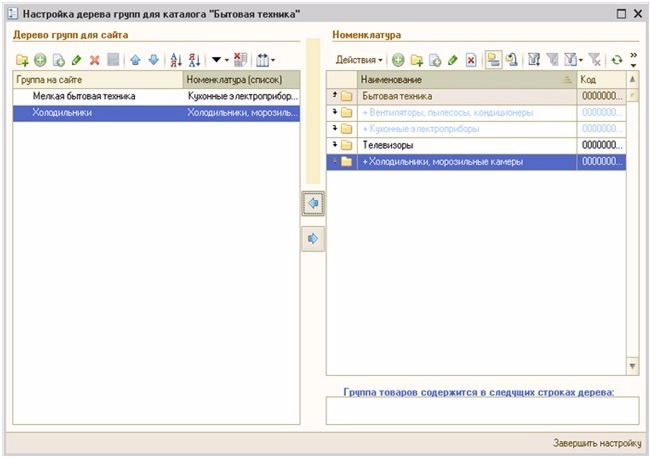This screenshot has width=651, height=458.
Task: Click the refresh icon in Номенклатура toolbar
Action: tap(616, 60)
